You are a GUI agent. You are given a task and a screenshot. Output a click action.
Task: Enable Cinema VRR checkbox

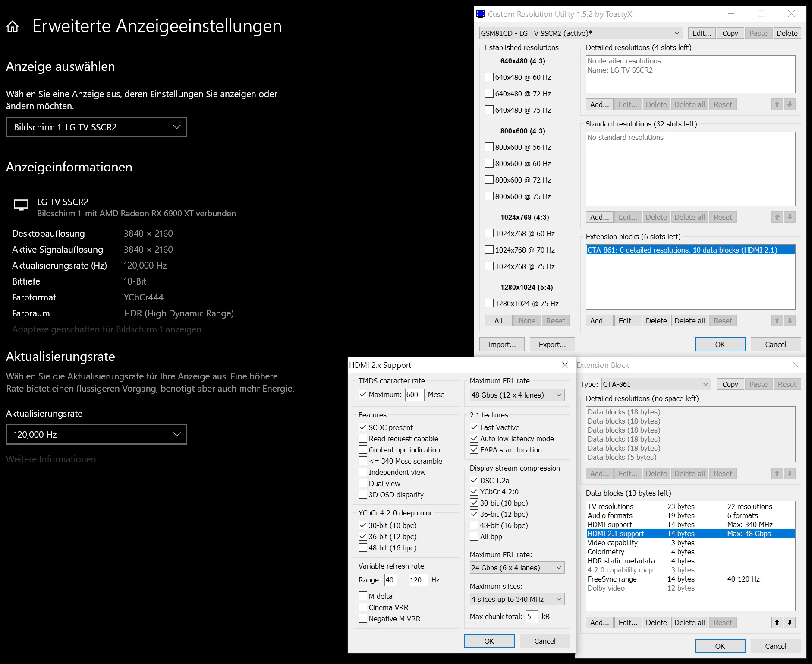pyautogui.click(x=363, y=607)
